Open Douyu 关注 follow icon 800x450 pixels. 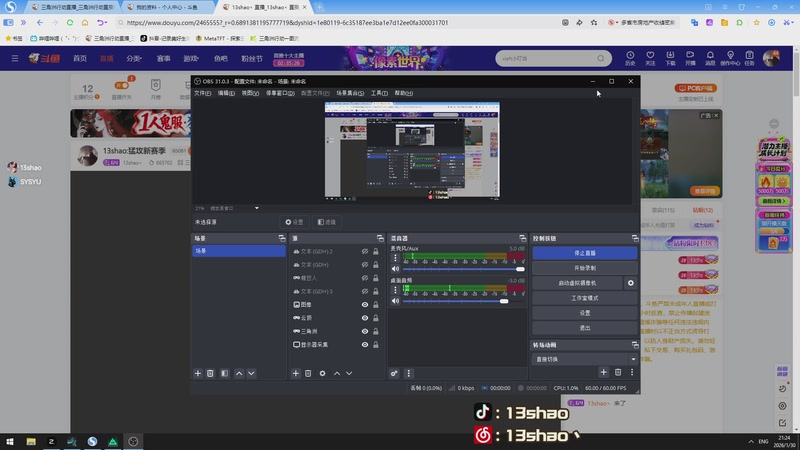650,58
